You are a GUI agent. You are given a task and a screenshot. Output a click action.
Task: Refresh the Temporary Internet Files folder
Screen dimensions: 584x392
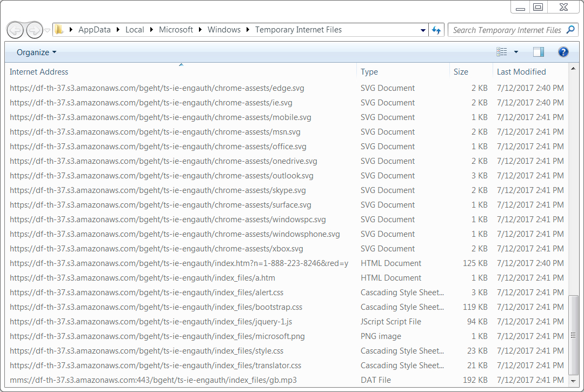tap(436, 30)
